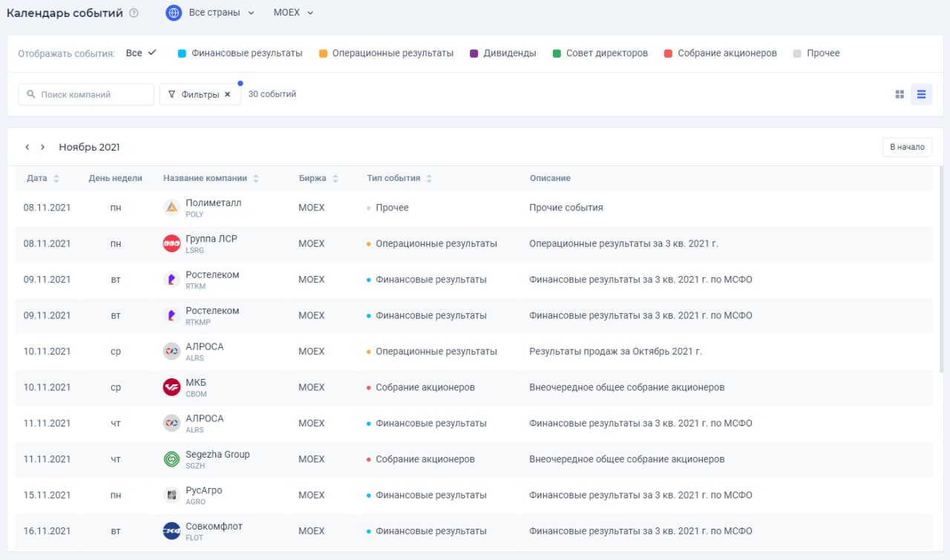This screenshot has height=560, width=950.
Task: Open the Segezha Group company link
Action: (217, 454)
